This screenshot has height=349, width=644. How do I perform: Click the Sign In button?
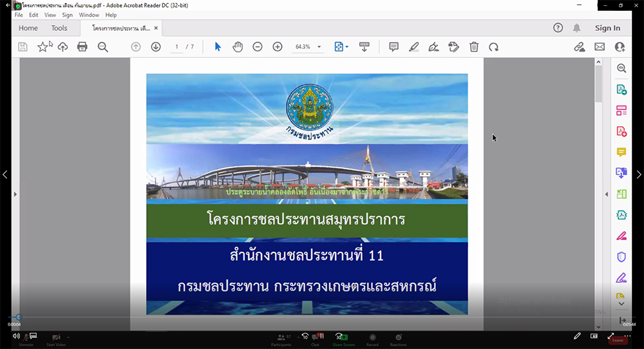[607, 28]
